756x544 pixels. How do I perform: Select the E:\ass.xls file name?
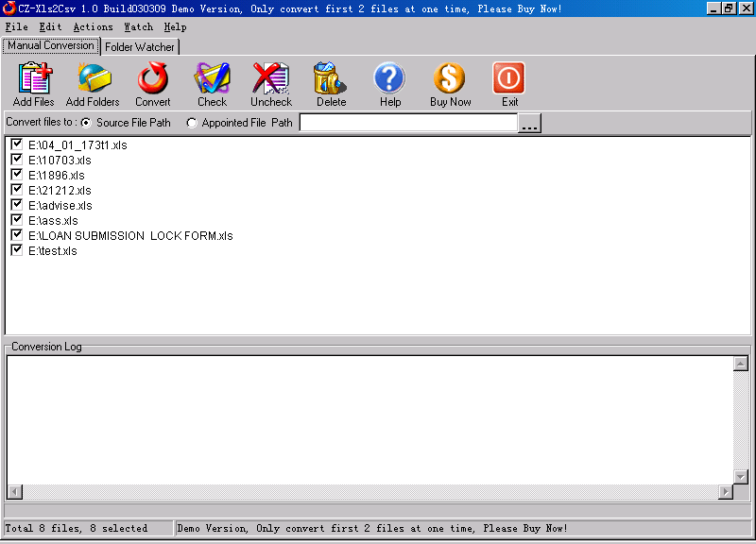pos(53,221)
